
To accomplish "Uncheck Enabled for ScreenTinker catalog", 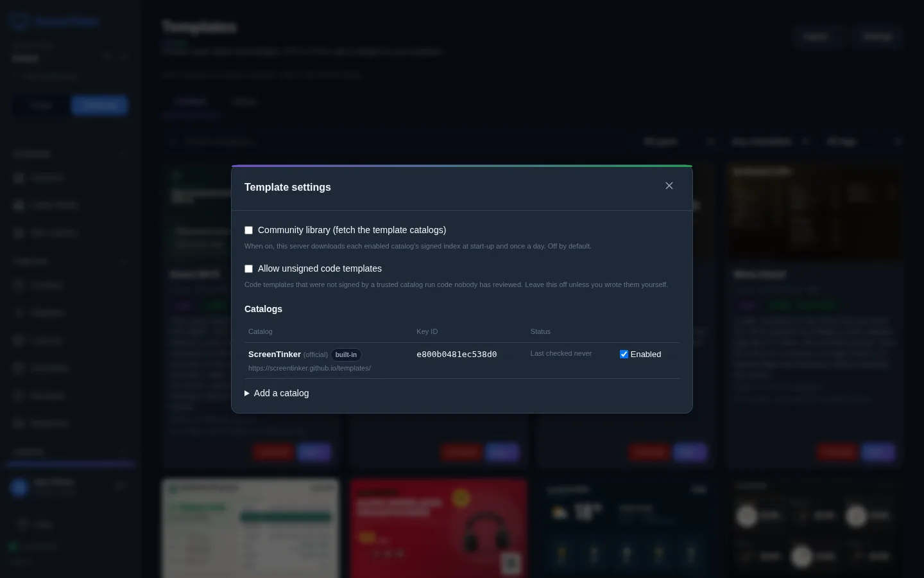I will pos(624,354).
